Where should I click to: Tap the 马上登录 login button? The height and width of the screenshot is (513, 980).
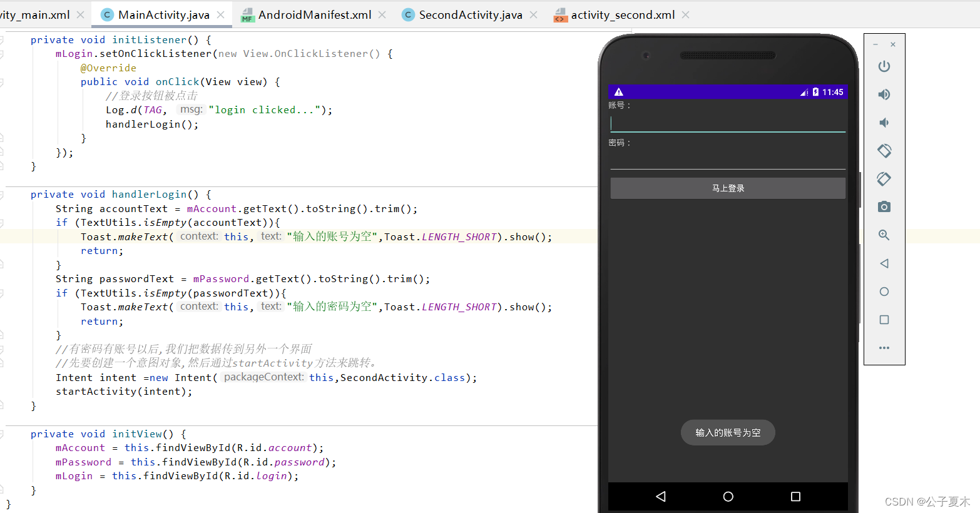click(x=728, y=188)
